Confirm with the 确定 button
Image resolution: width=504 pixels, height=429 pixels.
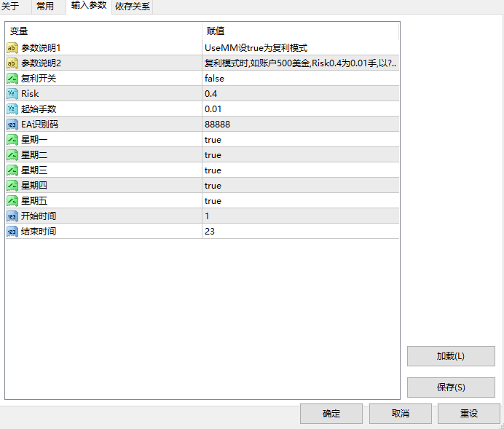click(x=331, y=414)
